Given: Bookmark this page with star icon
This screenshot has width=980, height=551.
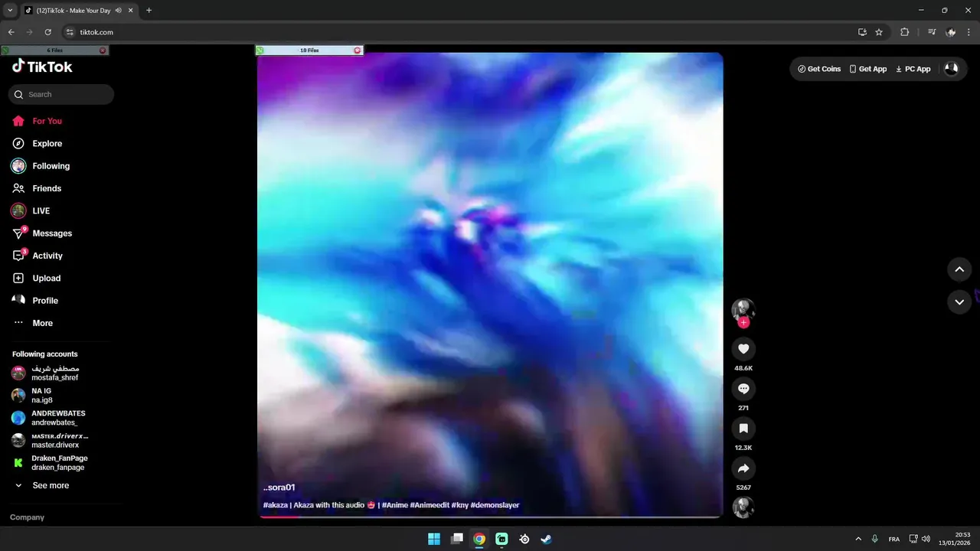Looking at the screenshot, I should (879, 32).
